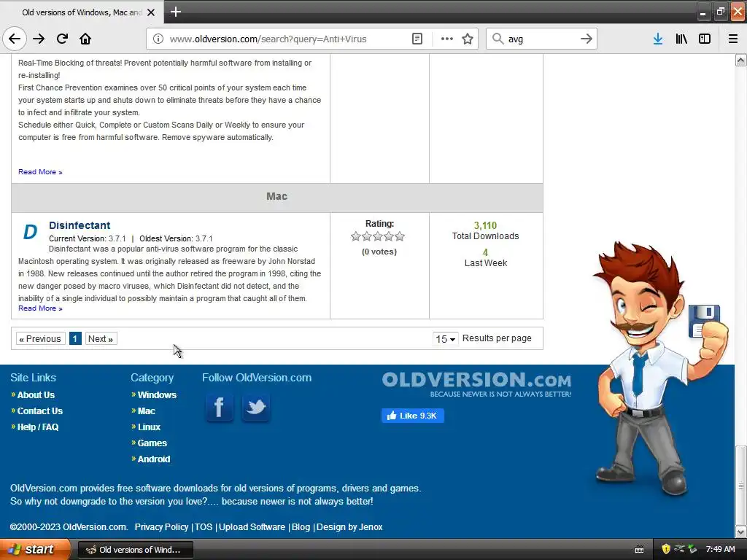
Task: Open the Android category footer link
Action: click(x=153, y=459)
